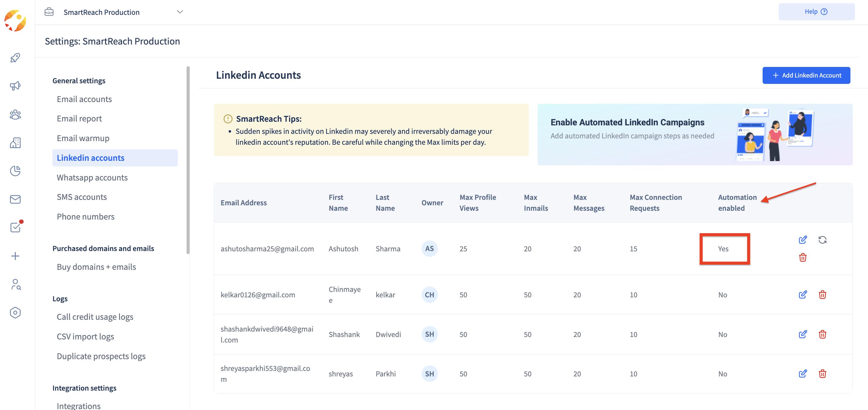The height and width of the screenshot is (410, 868).
Task: Refresh the Ashutosh Sharma LinkedIn account
Action: click(x=822, y=240)
